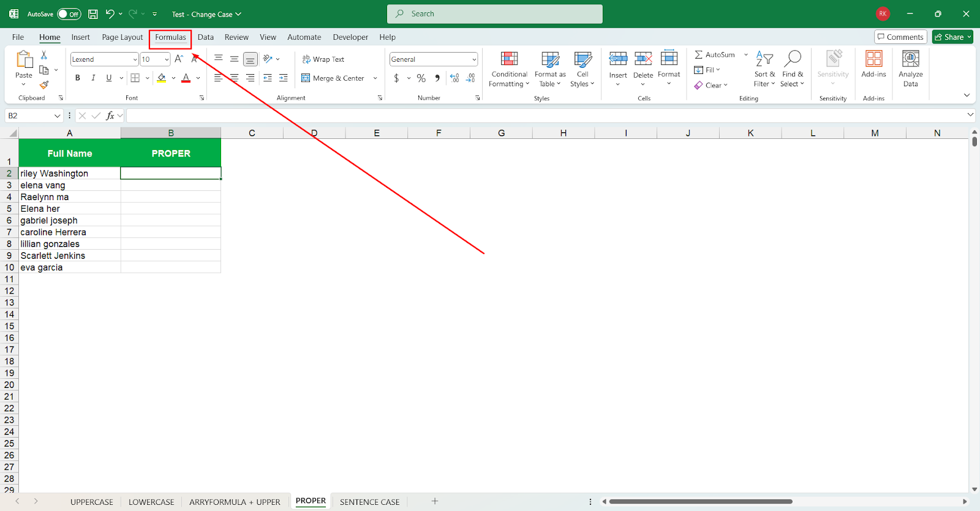The image size is (980, 511).
Task: Toggle Underline formatting
Action: [109, 78]
